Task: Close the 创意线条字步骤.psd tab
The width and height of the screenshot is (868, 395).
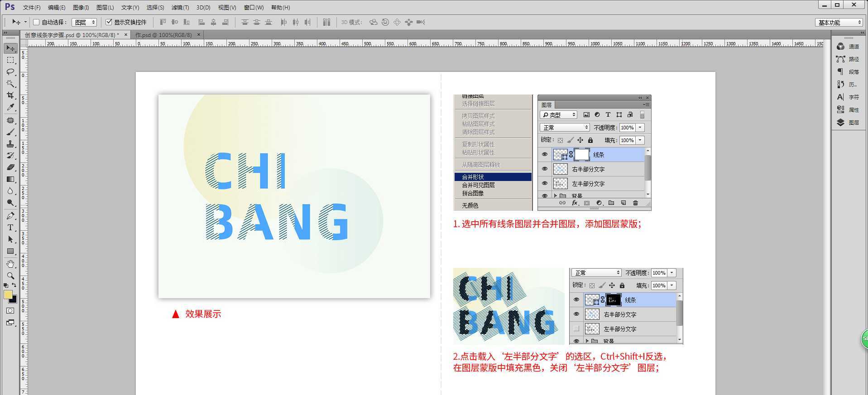Action: 125,35
